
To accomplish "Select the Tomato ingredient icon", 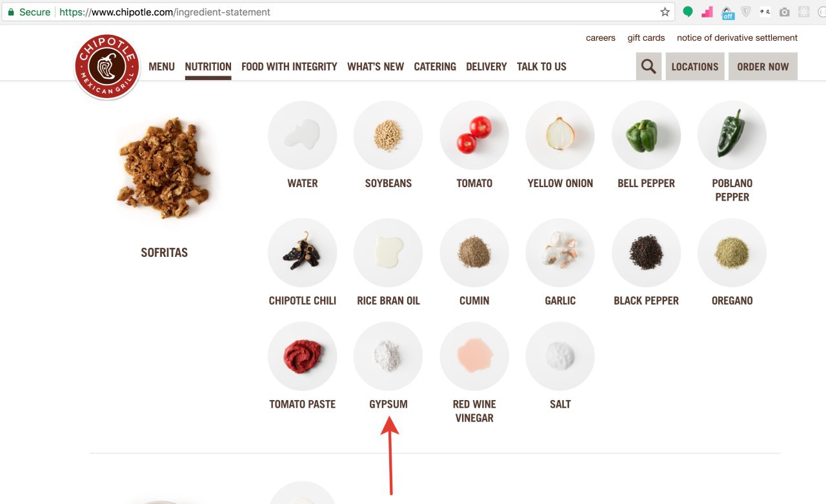I will coord(474,136).
